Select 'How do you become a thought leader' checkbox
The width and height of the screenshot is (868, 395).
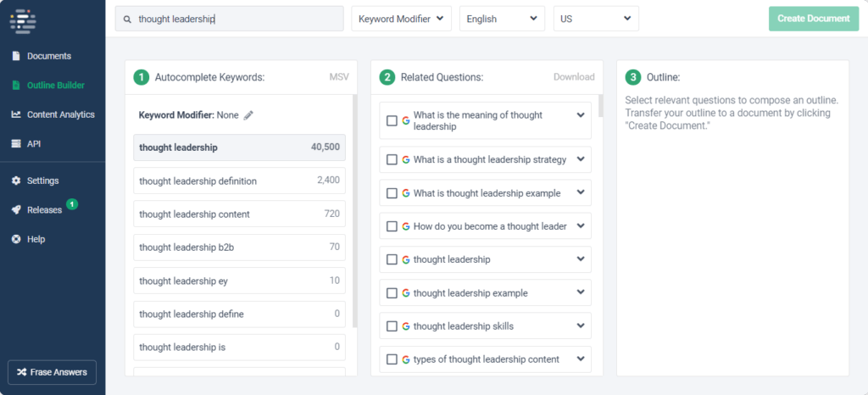coord(392,226)
